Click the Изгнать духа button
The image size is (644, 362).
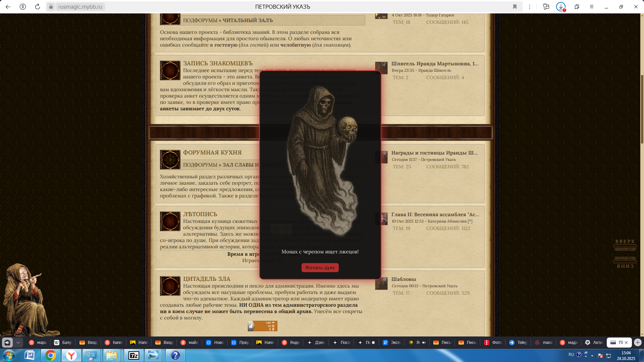[320, 267]
